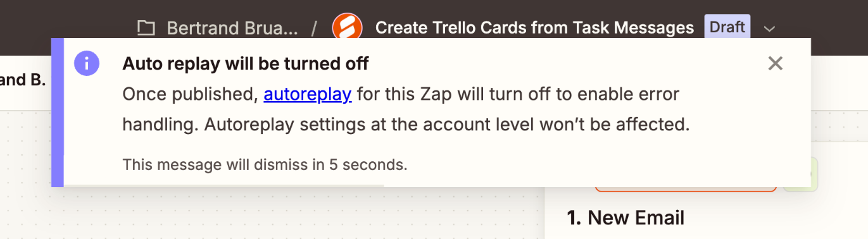868x239 pixels.
Task: Click the notification body message text
Action: [406, 109]
